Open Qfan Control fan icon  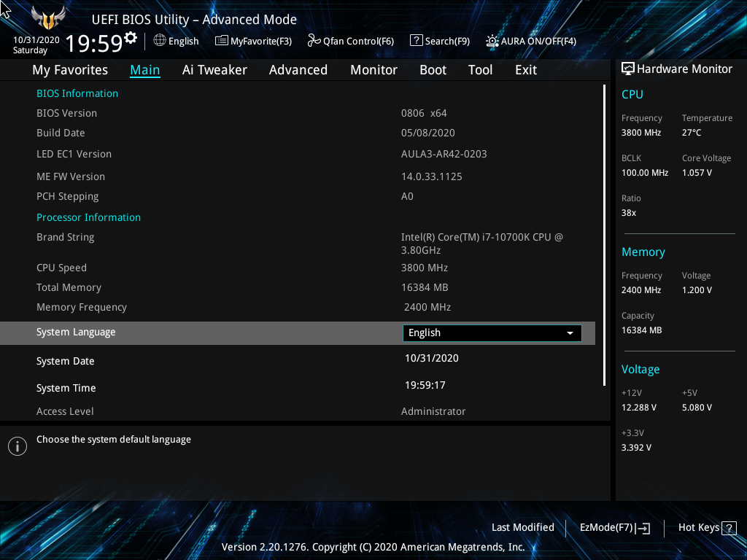coord(314,41)
